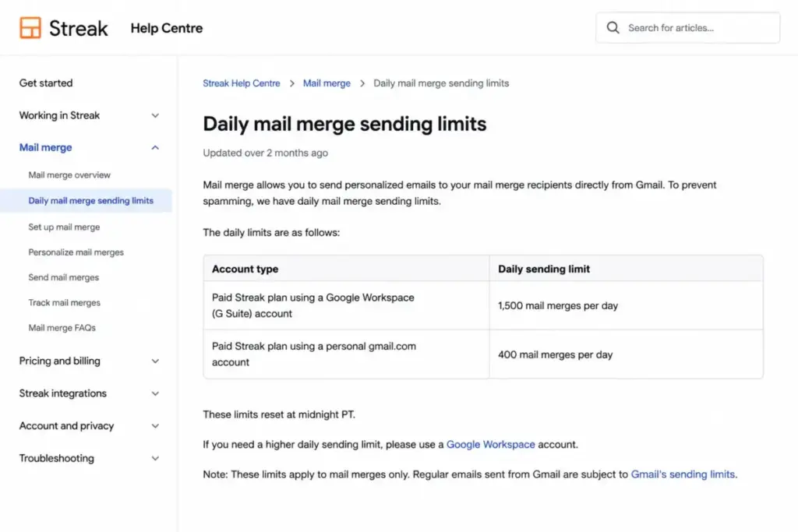Open Mail merge overview article

(x=69, y=175)
